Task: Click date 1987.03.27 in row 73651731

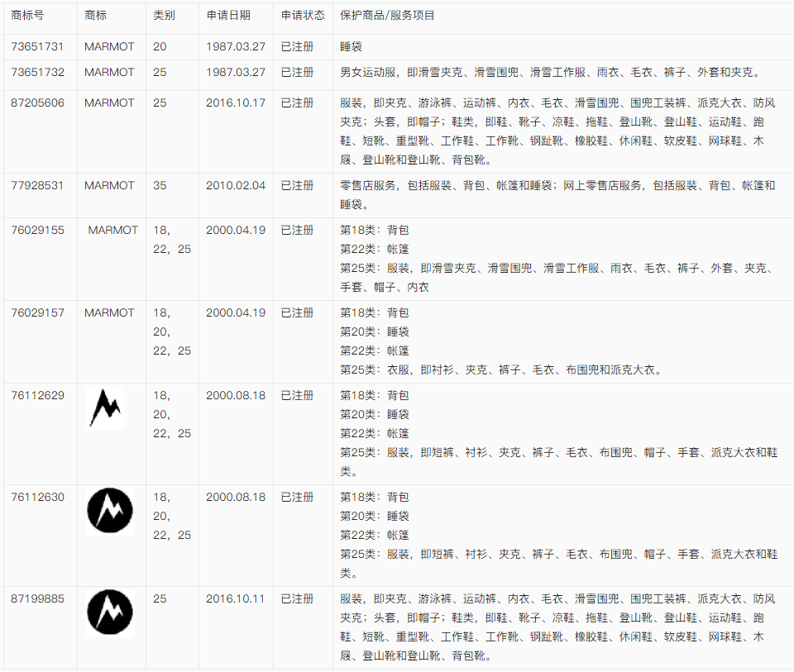Action: (236, 46)
